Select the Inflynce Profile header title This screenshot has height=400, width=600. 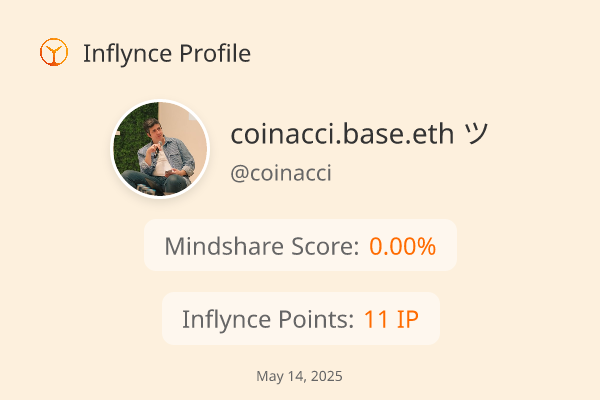click(x=167, y=53)
